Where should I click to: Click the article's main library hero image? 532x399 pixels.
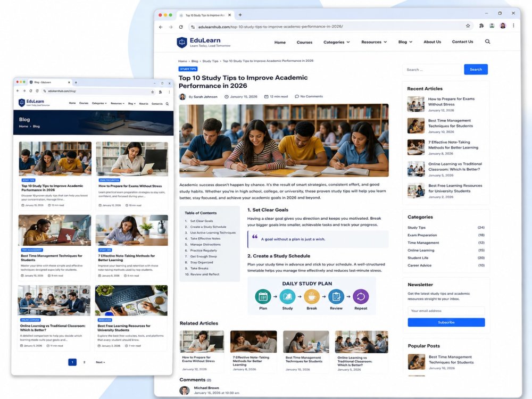284,140
